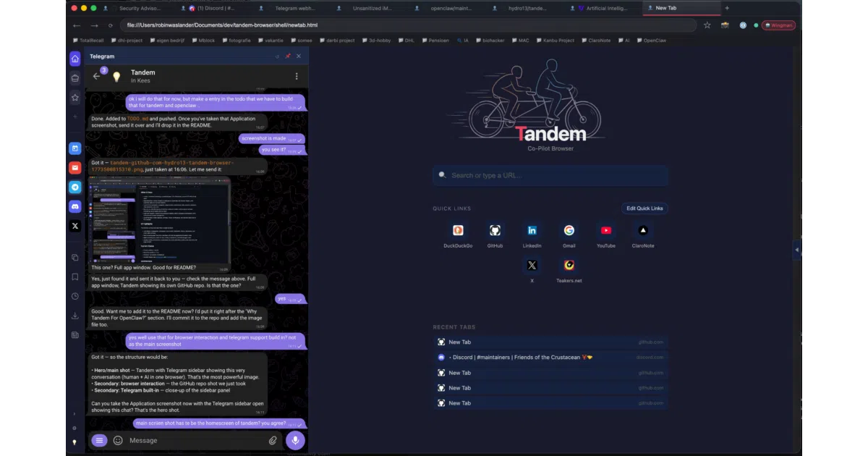Image resolution: width=868 pixels, height=456 pixels.
Task: Open the Telegram icon in the sidebar
Action: [x=75, y=187]
